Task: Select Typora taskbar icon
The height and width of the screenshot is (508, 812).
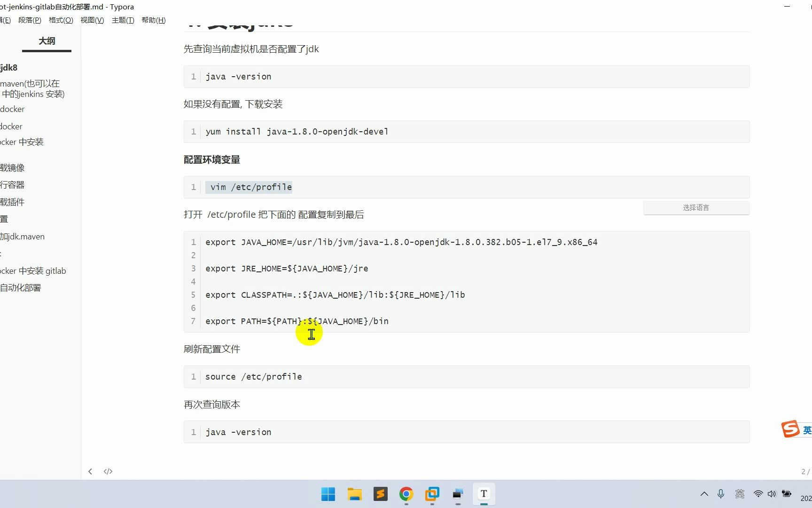Action: (x=484, y=494)
